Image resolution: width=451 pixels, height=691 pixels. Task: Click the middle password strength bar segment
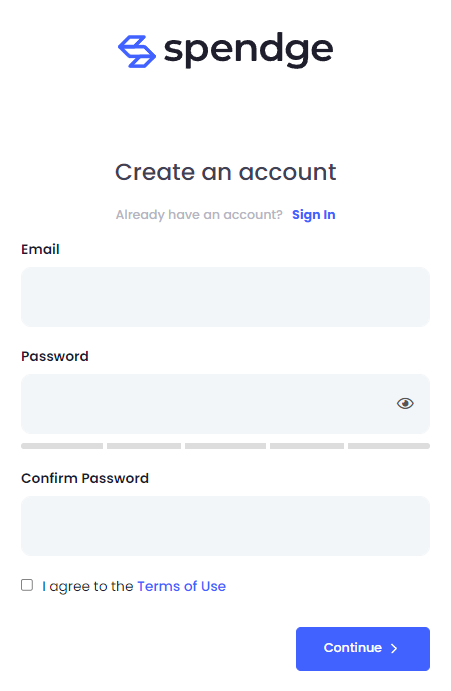(x=225, y=446)
